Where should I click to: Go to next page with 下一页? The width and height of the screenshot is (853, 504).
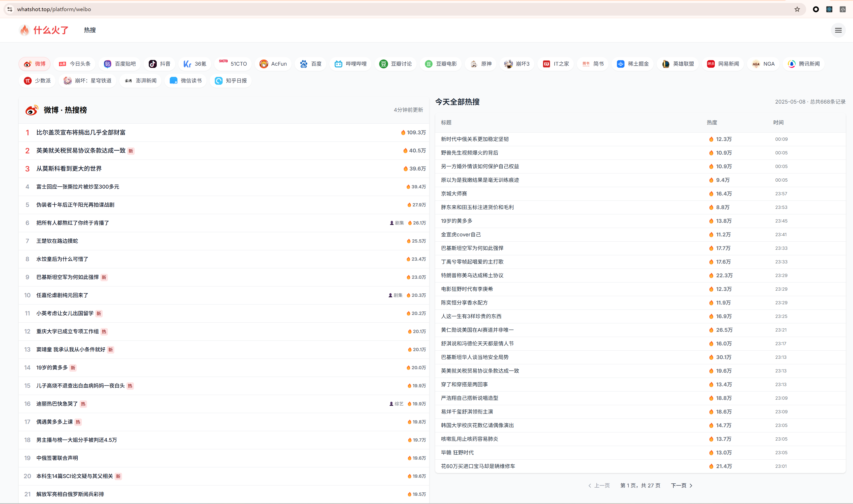681,485
